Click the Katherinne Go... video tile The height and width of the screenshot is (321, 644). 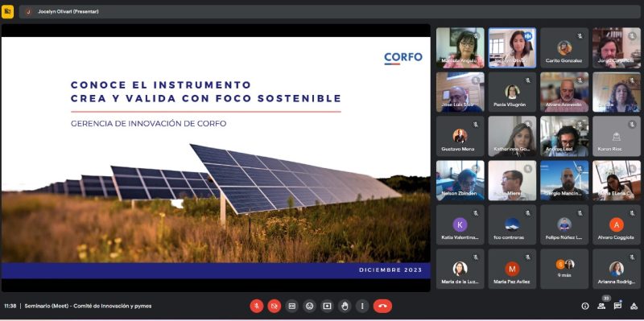[x=512, y=136]
